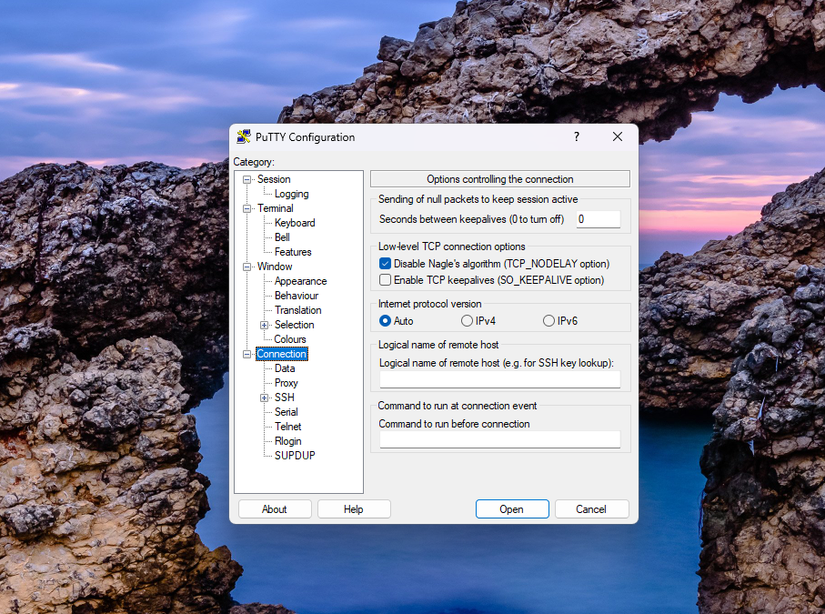Open the SSH category

[x=285, y=397]
